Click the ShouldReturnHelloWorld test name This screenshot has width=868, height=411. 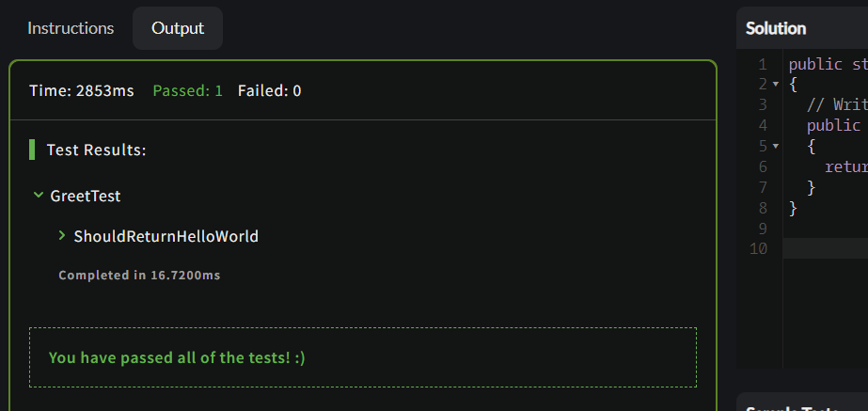(166, 236)
